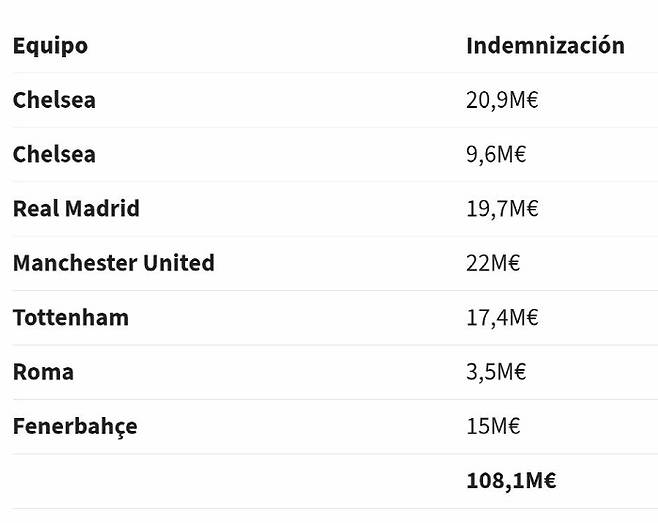658x523 pixels.
Task: Select Chelsea in the 20,9M€ row
Action: pyautogui.click(x=54, y=100)
